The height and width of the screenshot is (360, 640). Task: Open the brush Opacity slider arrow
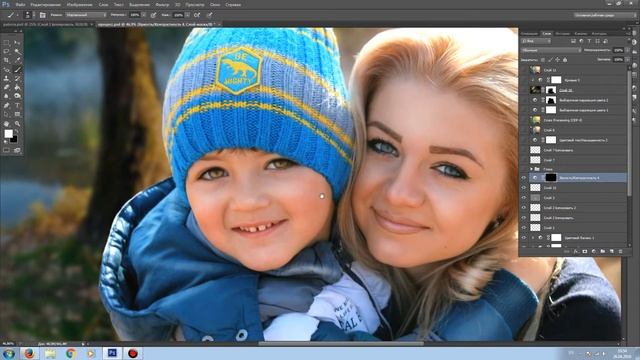point(143,15)
